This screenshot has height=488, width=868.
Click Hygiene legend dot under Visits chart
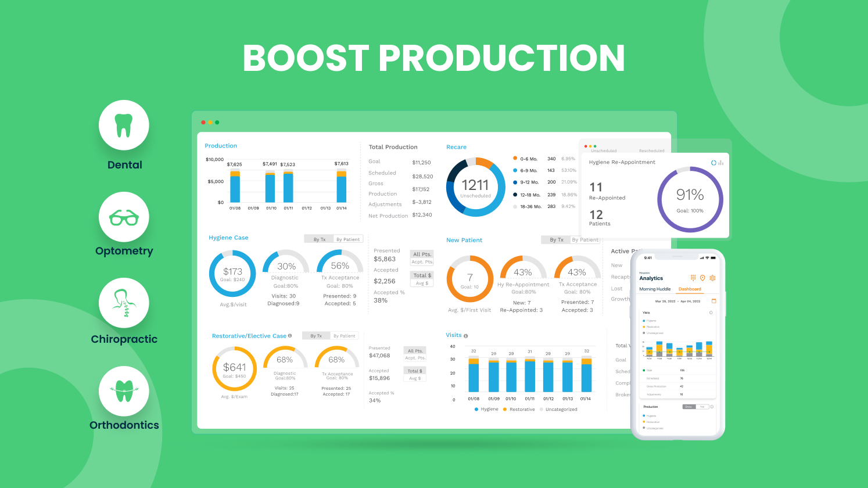(476, 410)
